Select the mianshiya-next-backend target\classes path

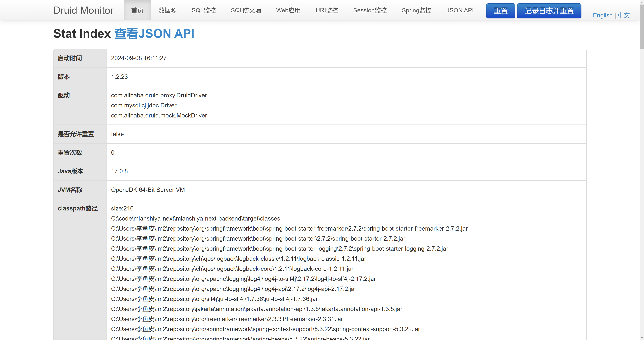[196, 219]
